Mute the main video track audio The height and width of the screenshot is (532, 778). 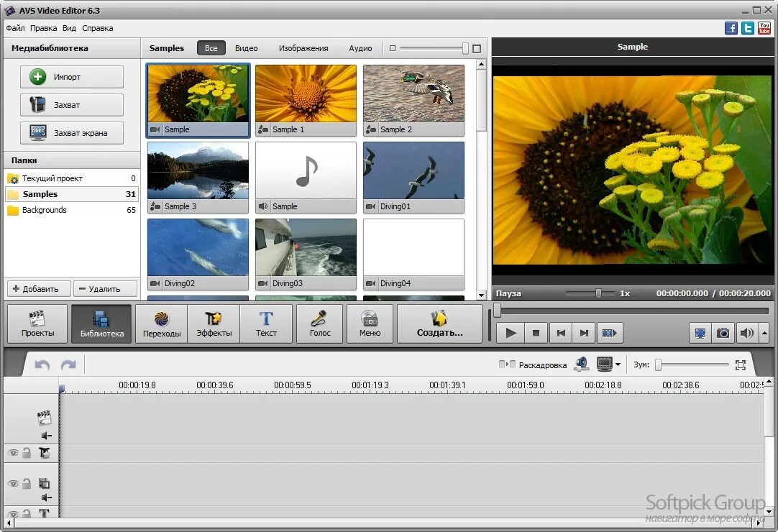pyautogui.click(x=46, y=436)
